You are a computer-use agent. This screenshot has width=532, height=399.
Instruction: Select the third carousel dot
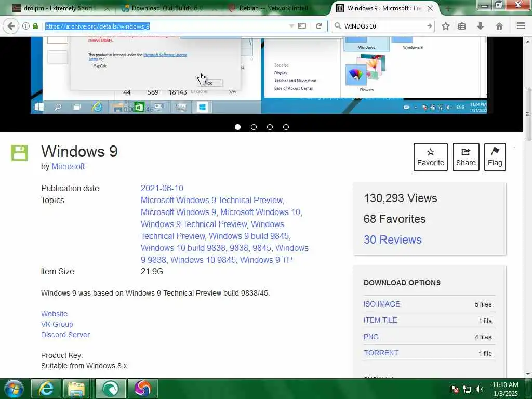pos(270,127)
